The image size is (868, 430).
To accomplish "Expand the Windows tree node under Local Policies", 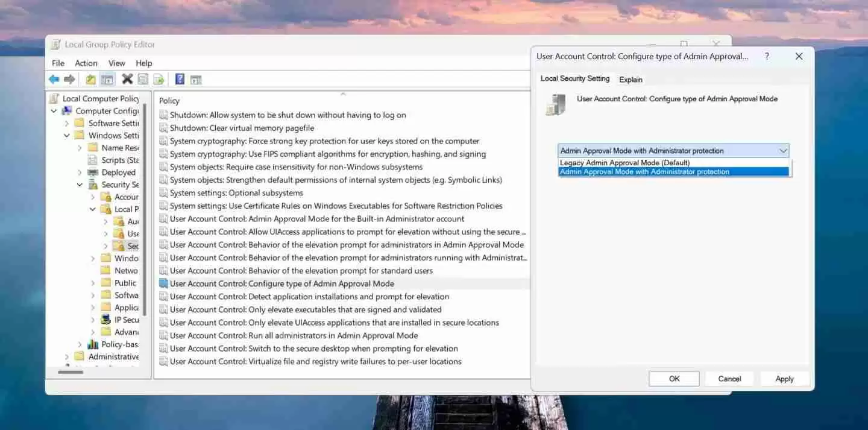I will (x=92, y=258).
